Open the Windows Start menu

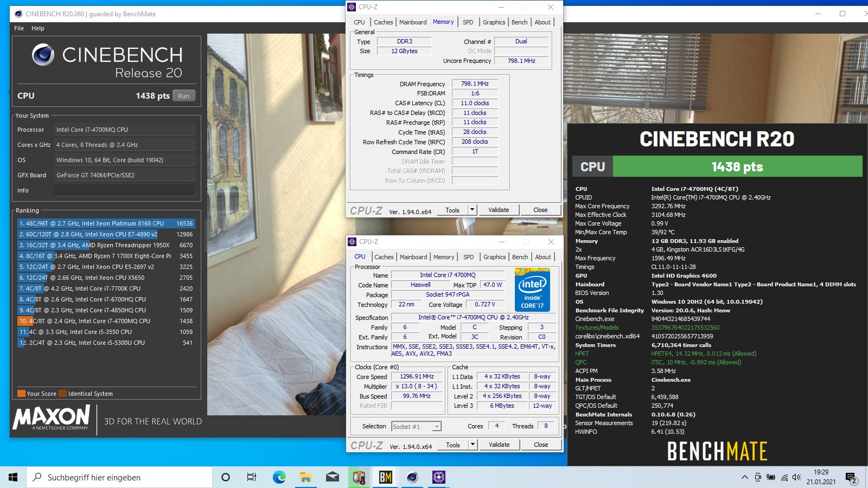pos(13,477)
